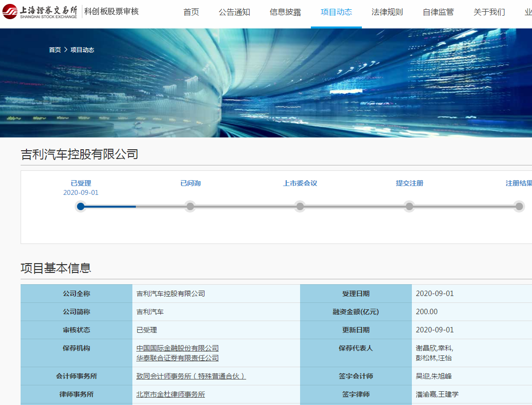Image resolution: width=532 pixels, height=405 pixels.
Task: Open the 北京市金杜律师事务所 law firm link
Action: [x=171, y=395]
